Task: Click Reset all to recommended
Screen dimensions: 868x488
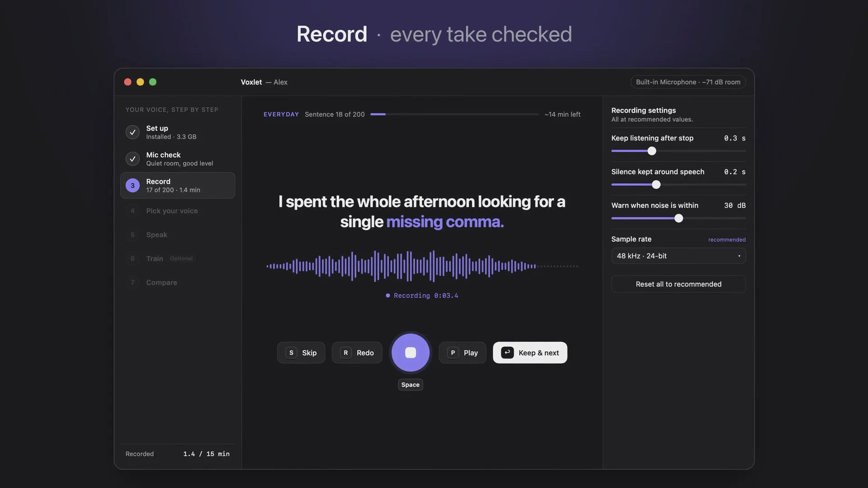Action: click(x=678, y=284)
